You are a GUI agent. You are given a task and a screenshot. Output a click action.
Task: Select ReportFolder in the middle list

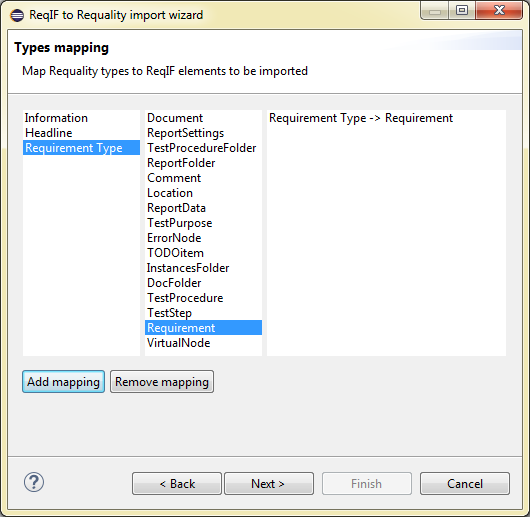[x=203, y=163]
